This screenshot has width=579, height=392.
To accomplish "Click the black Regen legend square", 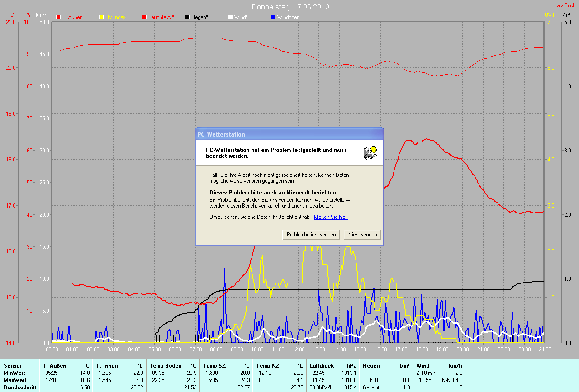I will pyautogui.click(x=187, y=17).
